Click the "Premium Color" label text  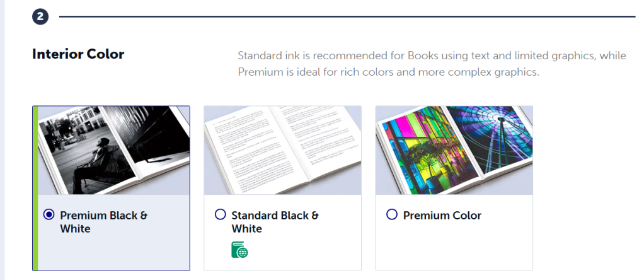[442, 216]
